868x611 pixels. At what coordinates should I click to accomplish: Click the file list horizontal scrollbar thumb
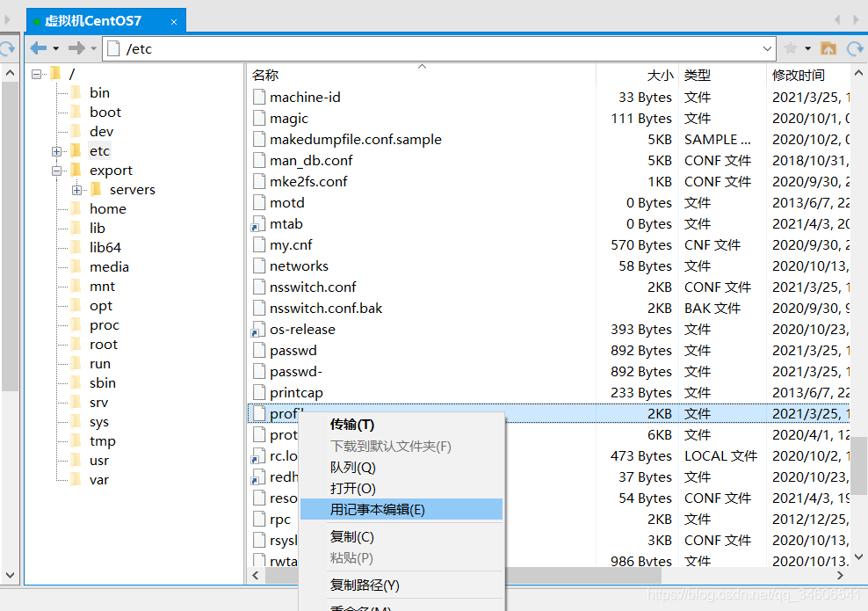pos(463,576)
